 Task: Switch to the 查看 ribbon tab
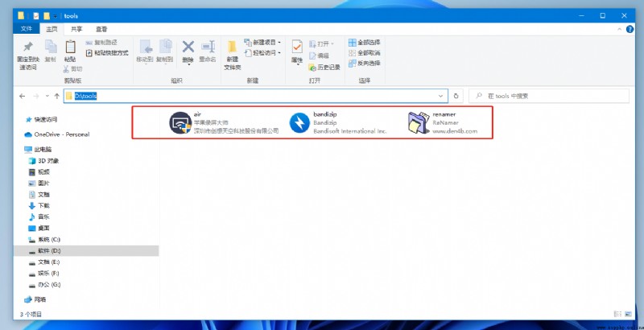[101, 29]
